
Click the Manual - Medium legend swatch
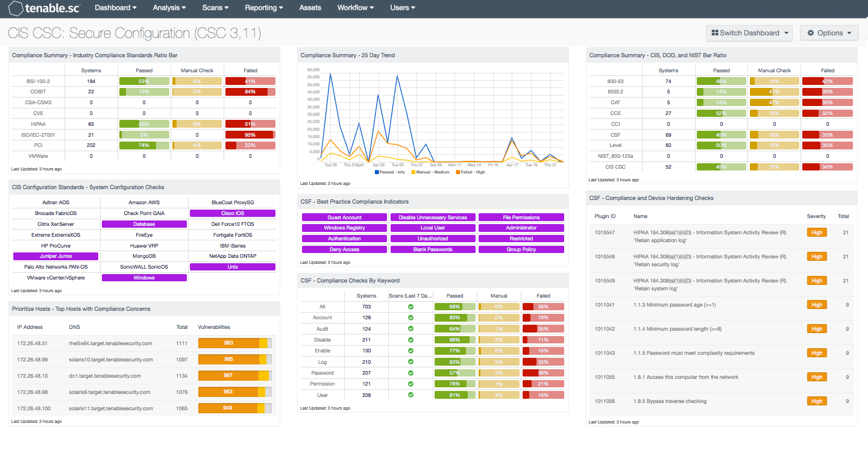pyautogui.click(x=414, y=172)
